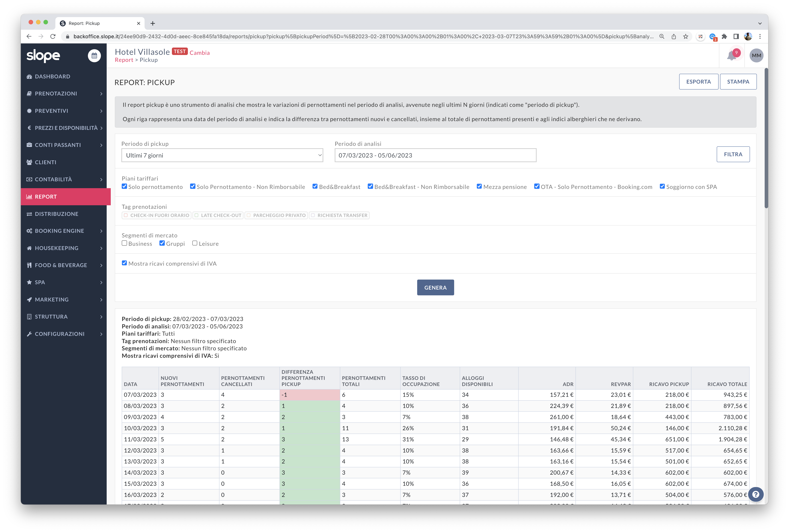Close the Report: Pickup browser tab
The height and width of the screenshot is (532, 789).
(x=138, y=23)
